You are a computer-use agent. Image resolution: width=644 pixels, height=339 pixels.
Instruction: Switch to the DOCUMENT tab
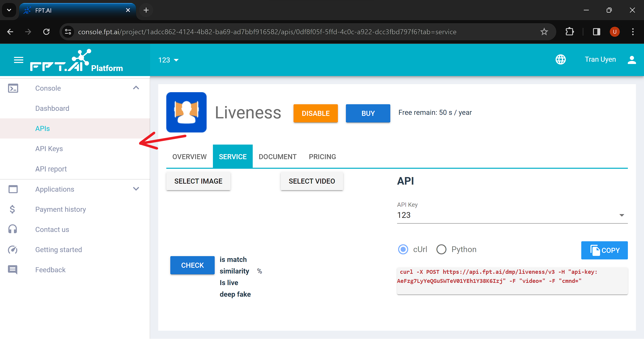coord(278,157)
